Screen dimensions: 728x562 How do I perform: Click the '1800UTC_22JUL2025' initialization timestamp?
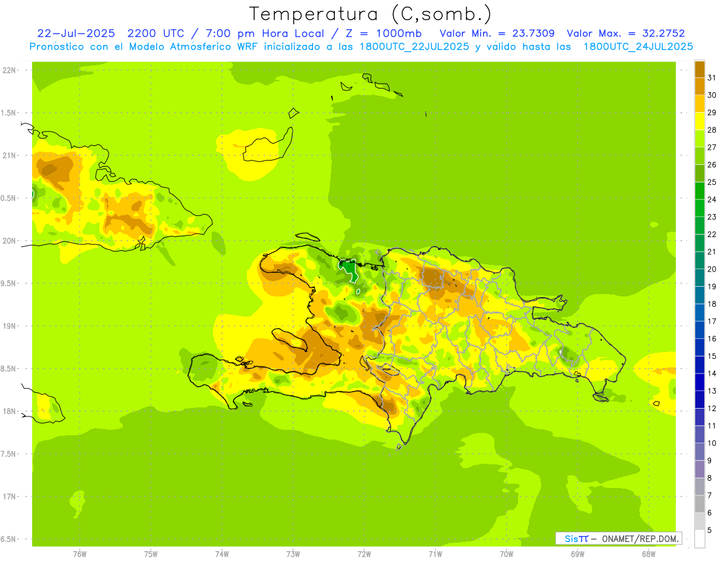pos(413,47)
